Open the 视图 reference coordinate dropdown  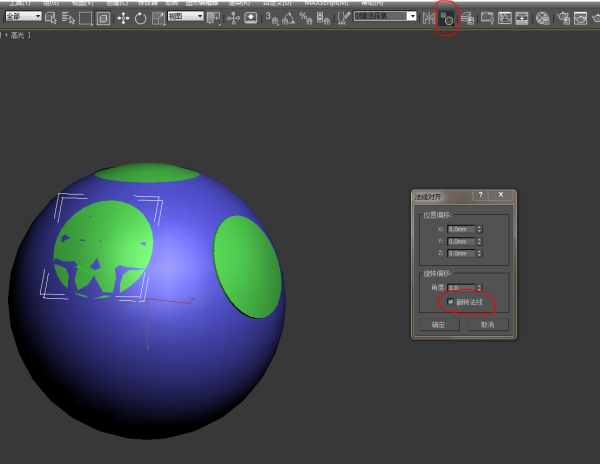coord(186,16)
